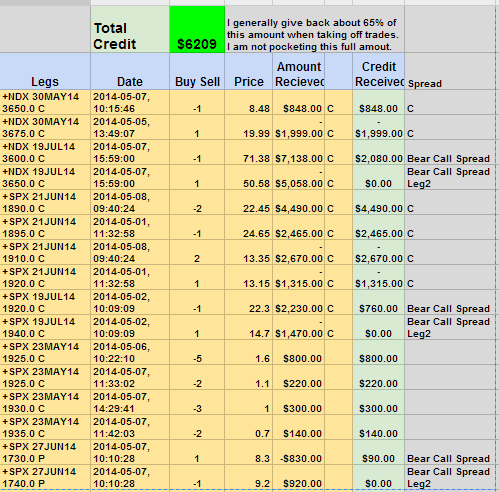Viewport: 499px width, 492px height.
Task: Click Bear Call Spread in NDX 3600.0 row
Action: [x=450, y=152]
